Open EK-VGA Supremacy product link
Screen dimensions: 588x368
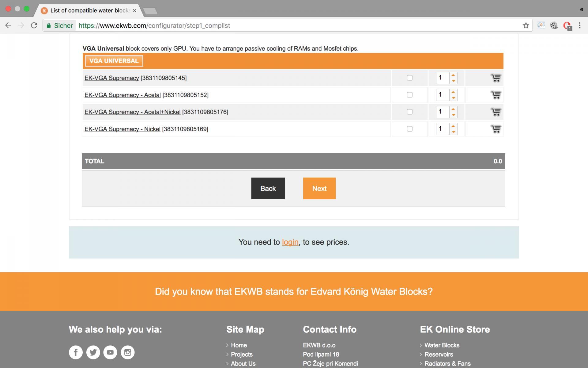point(111,78)
